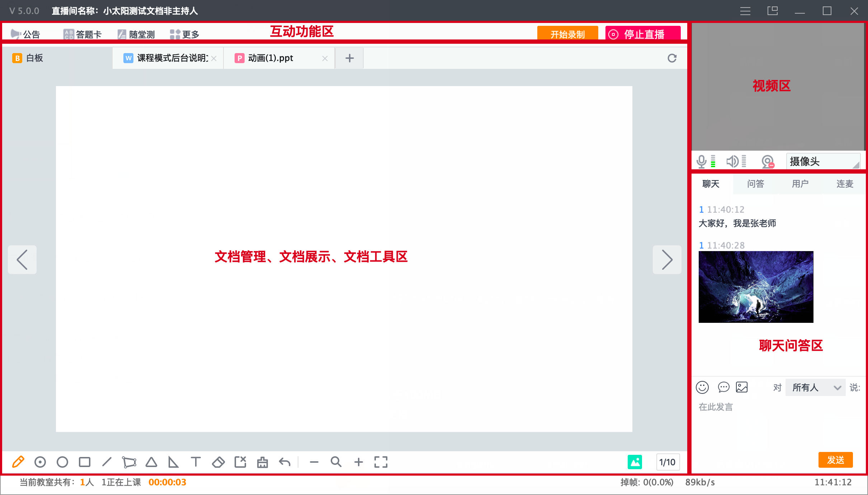Add a new document tab
The height and width of the screenshot is (495, 868).
350,58
